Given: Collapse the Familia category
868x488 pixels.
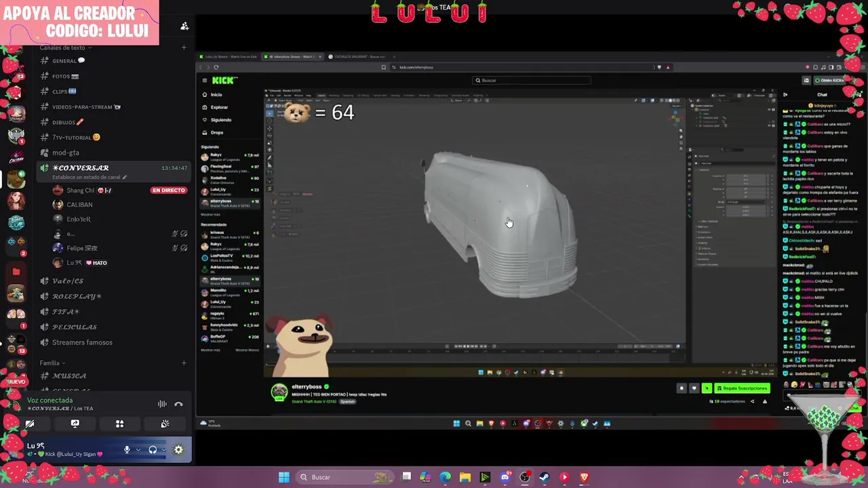Looking at the screenshot, I should tap(52, 363).
